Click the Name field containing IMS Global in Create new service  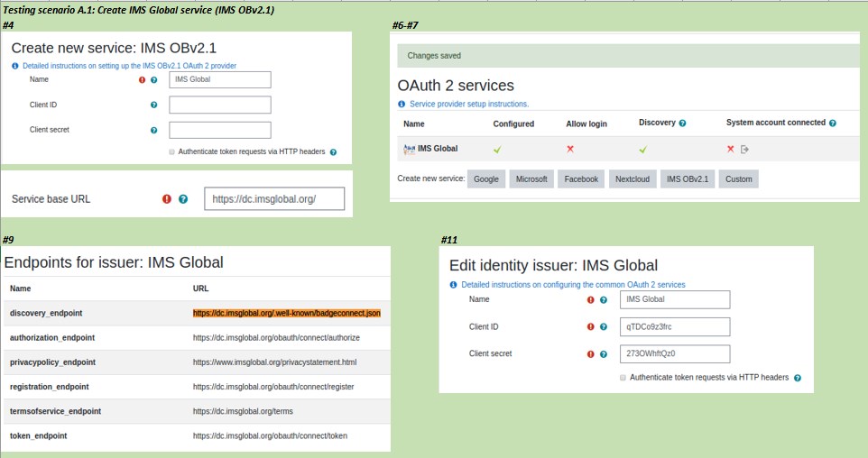click(220, 79)
